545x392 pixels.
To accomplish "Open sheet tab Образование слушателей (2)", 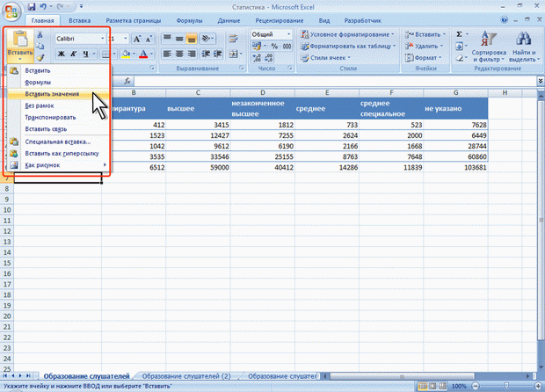I will coord(186,376).
